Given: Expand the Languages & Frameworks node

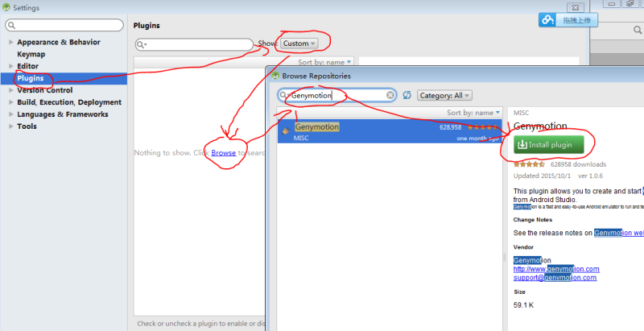Looking at the screenshot, I should coord(11,114).
